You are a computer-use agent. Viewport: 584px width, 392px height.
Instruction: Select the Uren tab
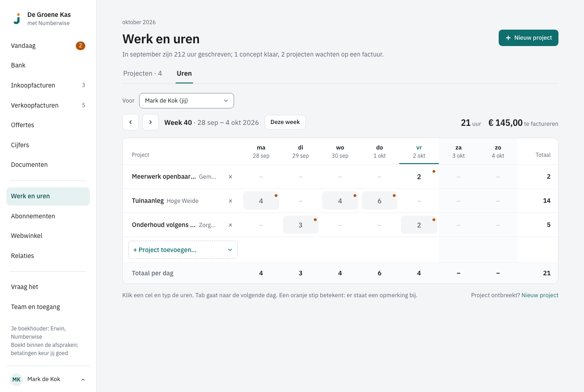point(184,73)
